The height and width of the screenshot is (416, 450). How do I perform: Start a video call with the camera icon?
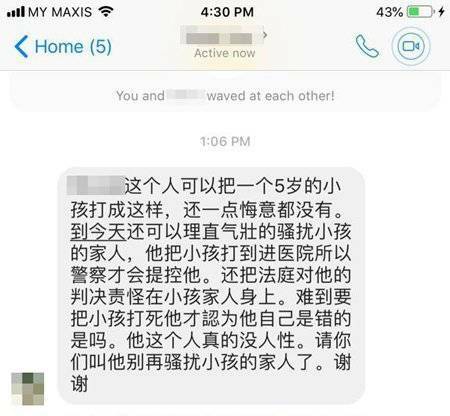[411, 46]
